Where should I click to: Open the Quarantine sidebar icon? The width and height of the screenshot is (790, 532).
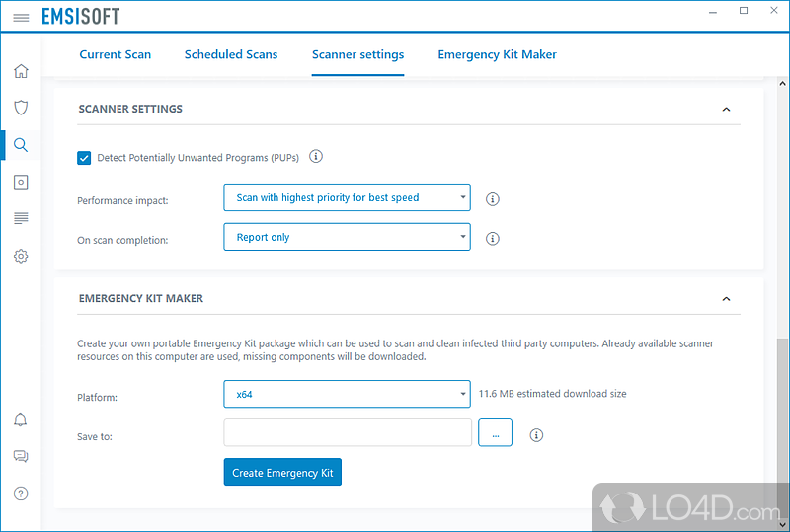pyautogui.click(x=21, y=182)
